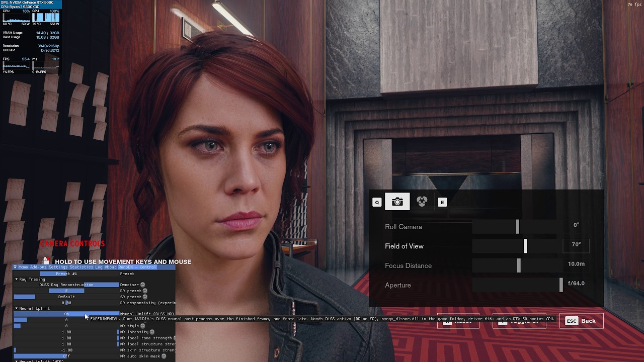Select the camera settings tab icon
644x362 pixels.
[397, 202]
